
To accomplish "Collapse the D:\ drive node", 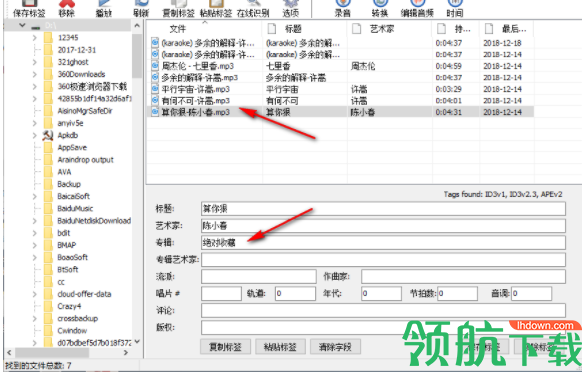I will point(22,25).
